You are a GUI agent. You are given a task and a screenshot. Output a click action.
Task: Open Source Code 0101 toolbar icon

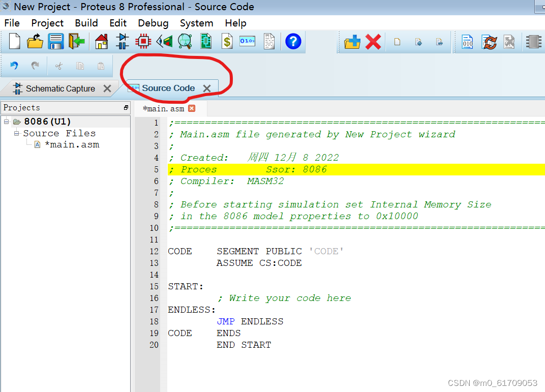point(248,41)
